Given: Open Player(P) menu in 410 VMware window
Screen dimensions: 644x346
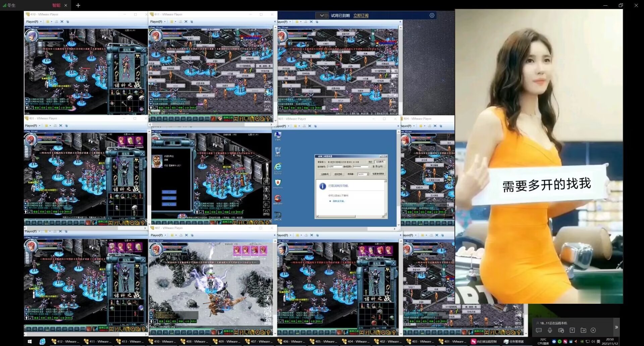Looking at the screenshot, I should coord(34,21).
